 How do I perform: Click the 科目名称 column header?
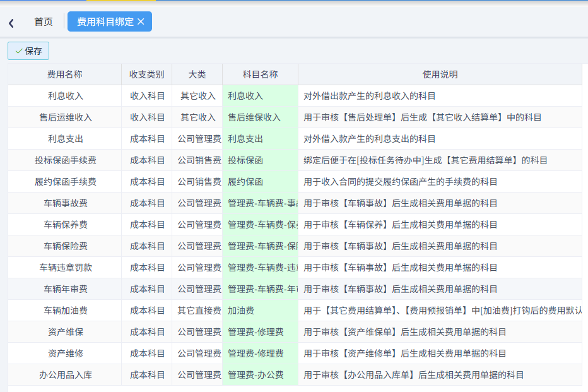(261, 74)
